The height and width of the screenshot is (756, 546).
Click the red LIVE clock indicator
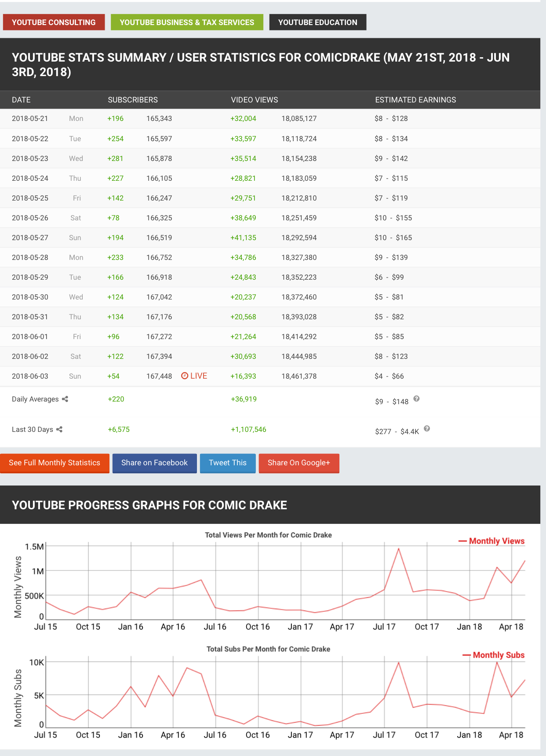[x=194, y=376]
